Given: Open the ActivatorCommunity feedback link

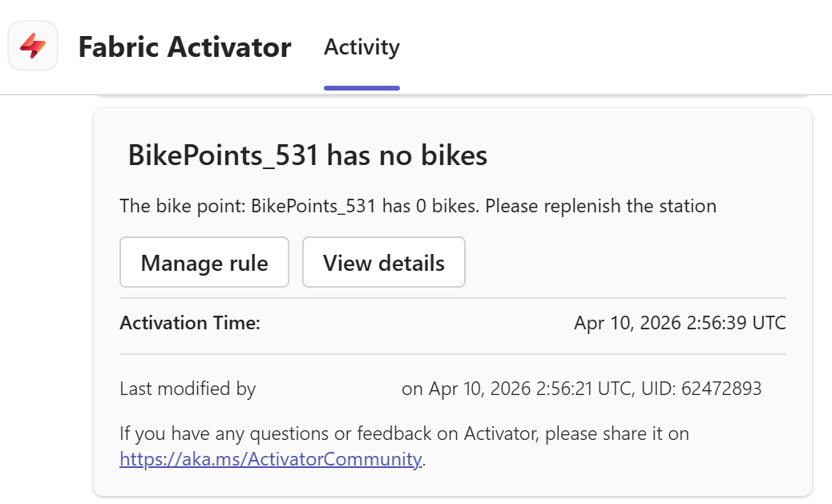Looking at the screenshot, I should click(x=270, y=459).
